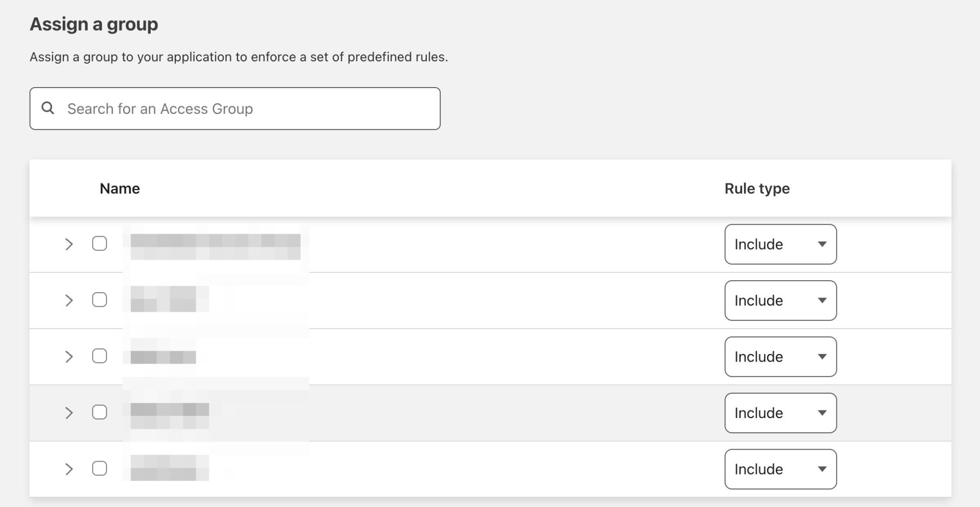The width and height of the screenshot is (980, 507).
Task: Expand the first group row chevron
Action: pyautogui.click(x=70, y=244)
